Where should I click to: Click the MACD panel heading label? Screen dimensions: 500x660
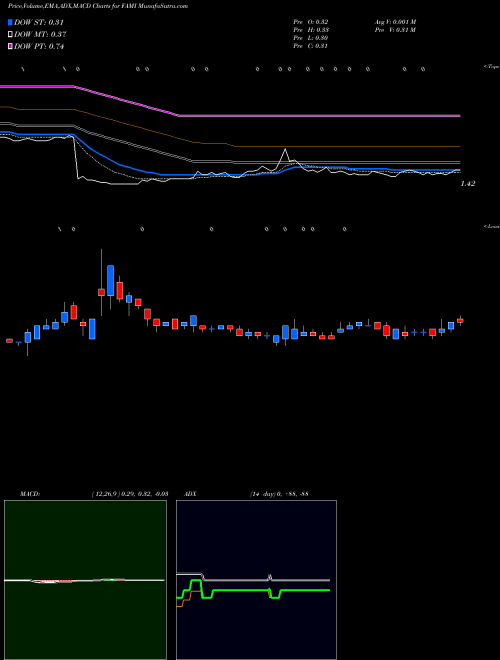[x=30, y=494]
